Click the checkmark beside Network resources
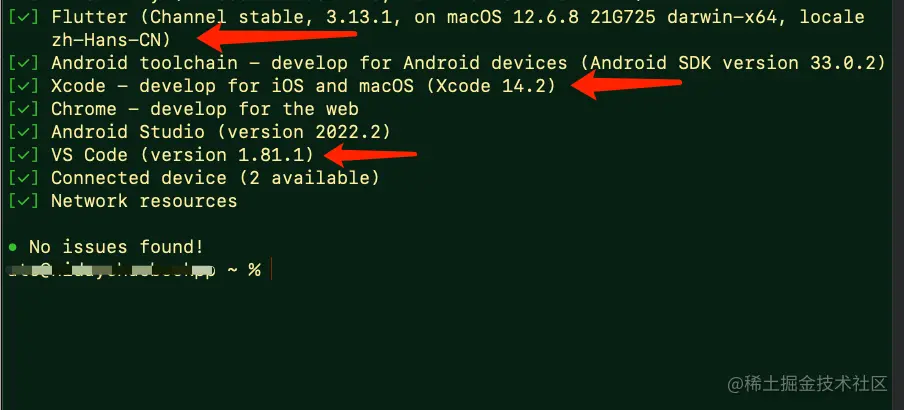 (24, 201)
